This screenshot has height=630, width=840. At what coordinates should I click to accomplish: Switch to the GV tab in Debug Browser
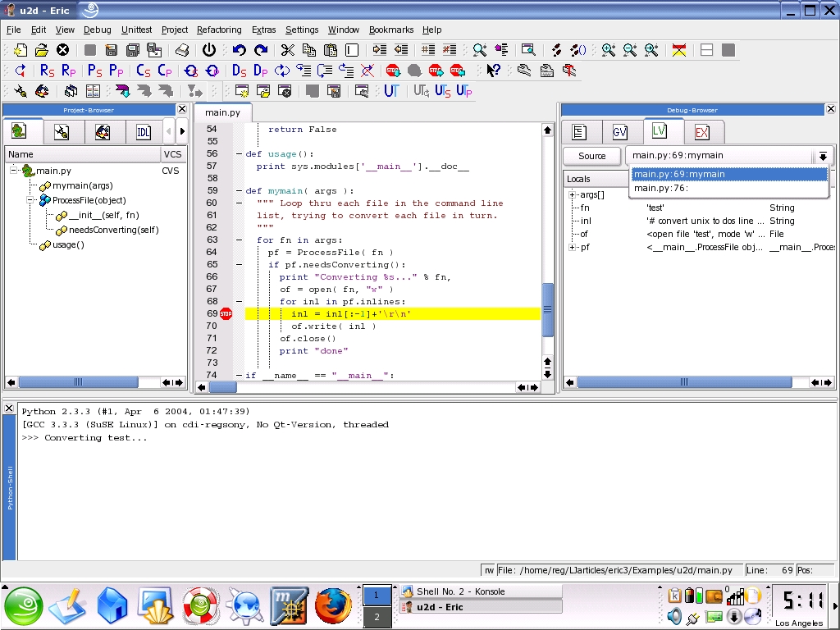pyautogui.click(x=620, y=131)
